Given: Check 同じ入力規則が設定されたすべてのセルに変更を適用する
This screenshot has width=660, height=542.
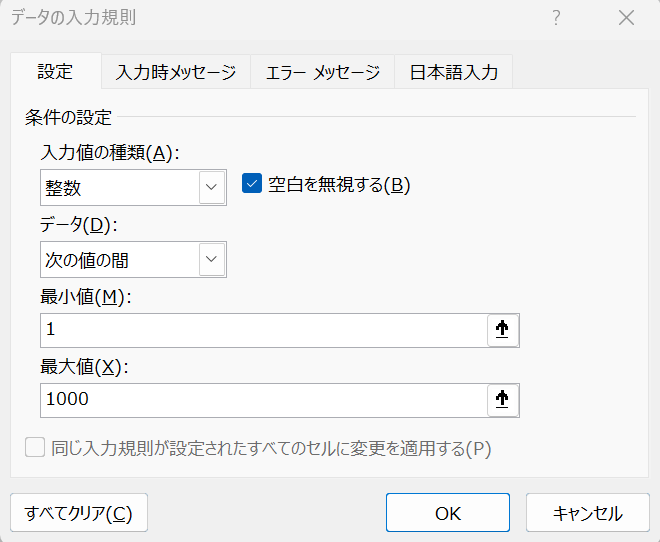Looking at the screenshot, I should coord(36,448).
